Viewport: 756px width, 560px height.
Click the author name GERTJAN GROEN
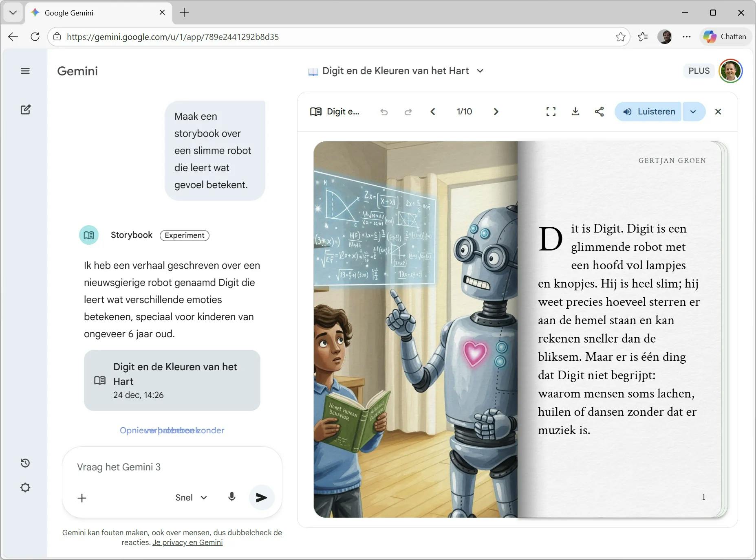point(672,160)
